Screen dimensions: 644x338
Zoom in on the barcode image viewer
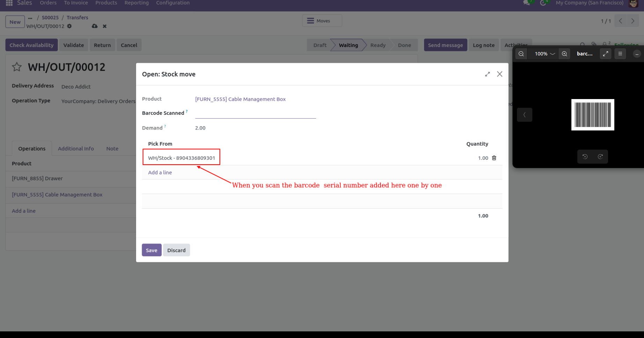point(564,54)
